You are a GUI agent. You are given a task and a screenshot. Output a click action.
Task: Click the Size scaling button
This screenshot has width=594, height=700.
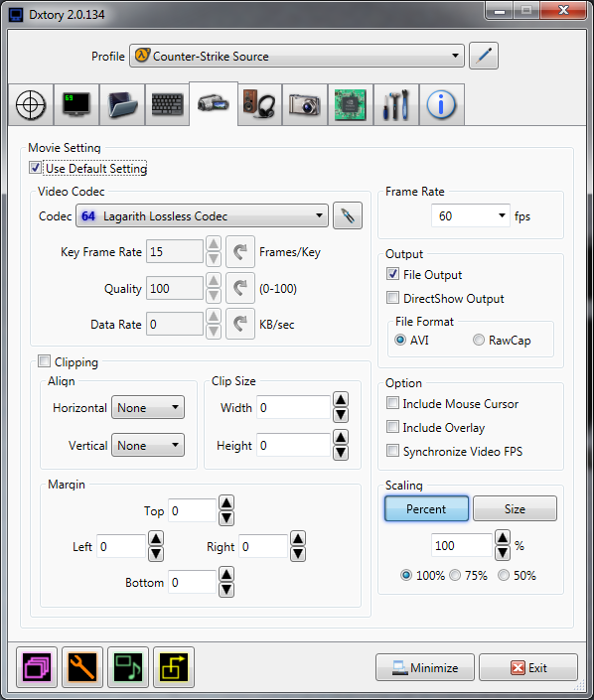point(515,508)
